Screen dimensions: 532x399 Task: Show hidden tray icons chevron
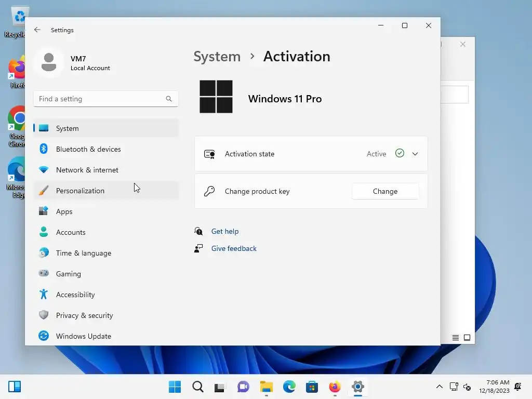(440, 387)
